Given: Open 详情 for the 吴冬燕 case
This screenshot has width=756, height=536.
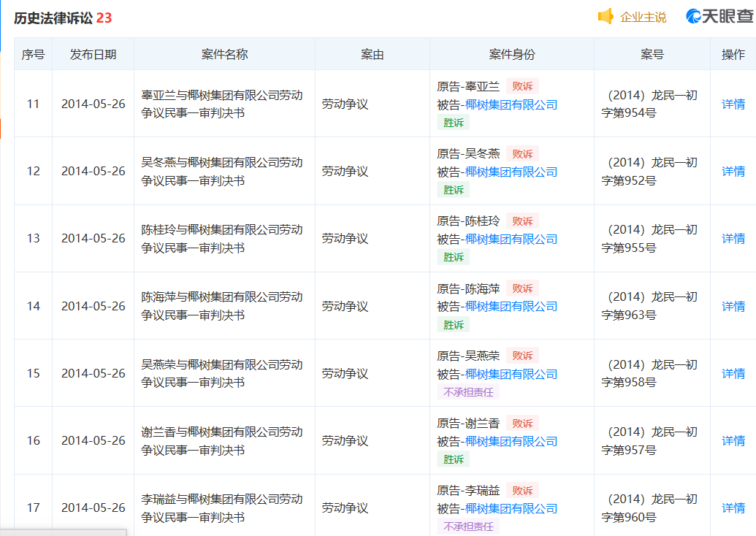Looking at the screenshot, I should 733,171.
